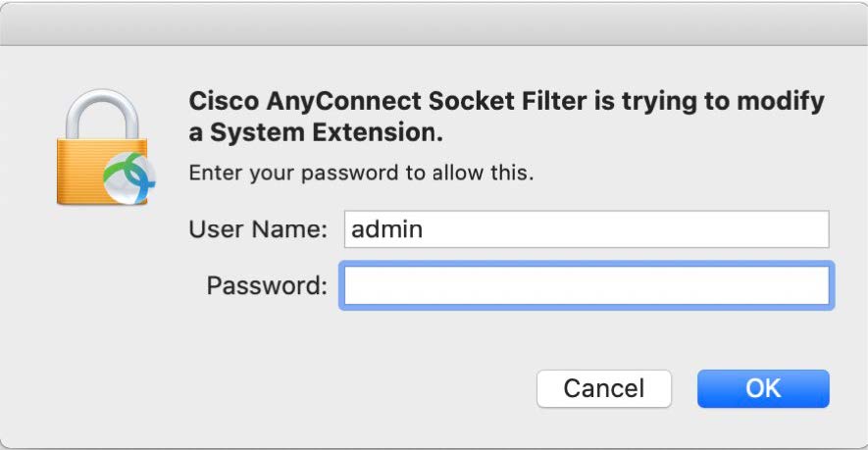Click the "Password:" label
This screenshot has width=868, height=450.
(266, 286)
